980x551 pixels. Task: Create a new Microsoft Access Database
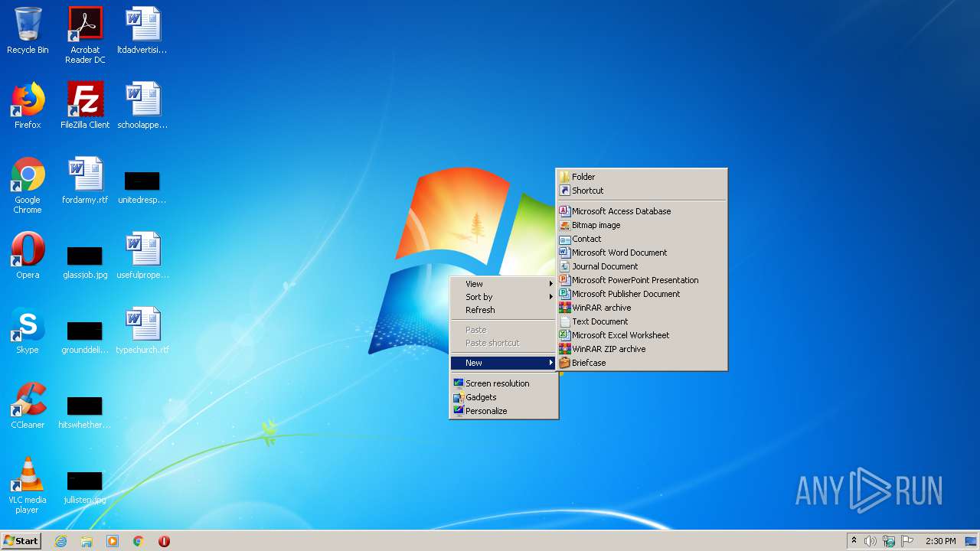coord(642,211)
